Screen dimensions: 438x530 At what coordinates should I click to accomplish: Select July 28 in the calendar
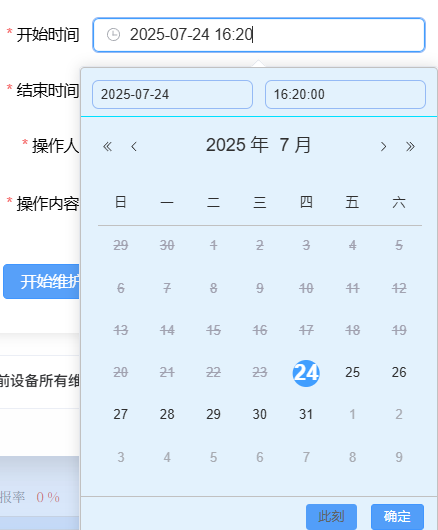point(167,414)
